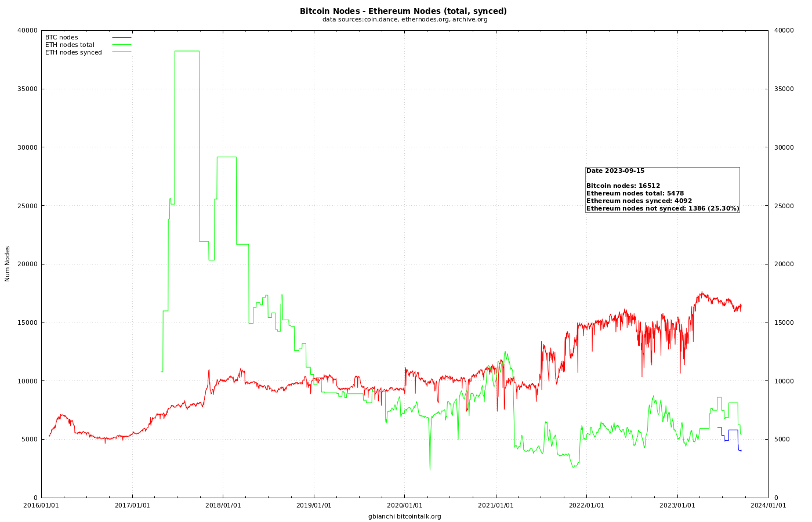
Task: Click 'Ethereum nodes synced: 4092' line
Action: tap(639, 201)
